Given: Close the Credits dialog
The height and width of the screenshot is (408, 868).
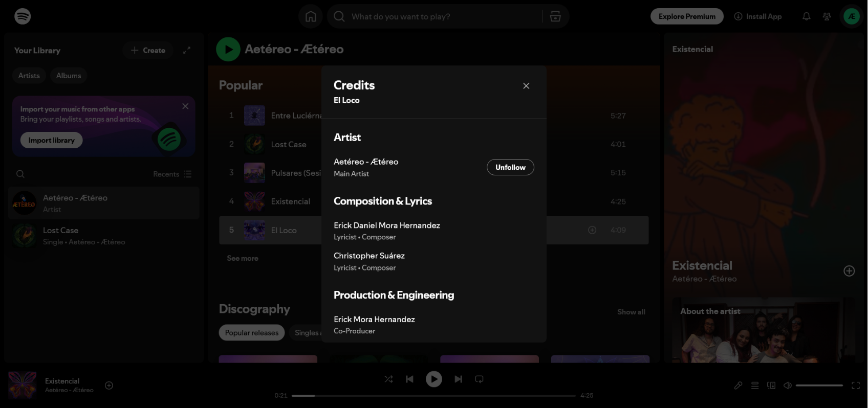Looking at the screenshot, I should tap(526, 86).
